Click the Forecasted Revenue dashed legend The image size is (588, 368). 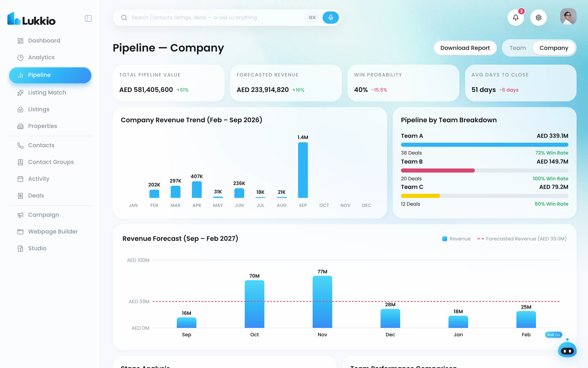click(522, 239)
